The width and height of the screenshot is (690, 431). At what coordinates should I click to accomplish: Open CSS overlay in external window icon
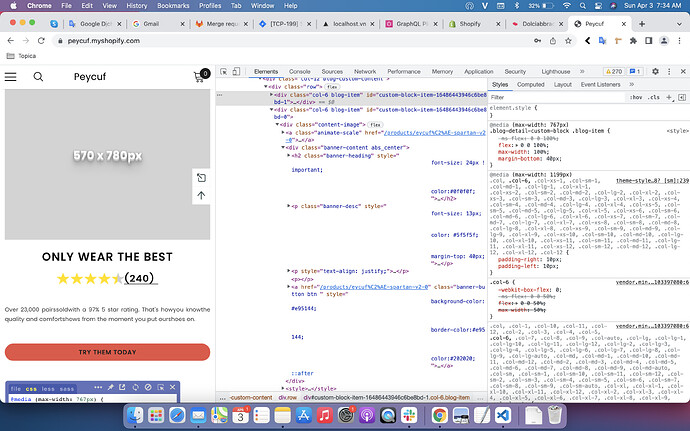click(x=122, y=387)
